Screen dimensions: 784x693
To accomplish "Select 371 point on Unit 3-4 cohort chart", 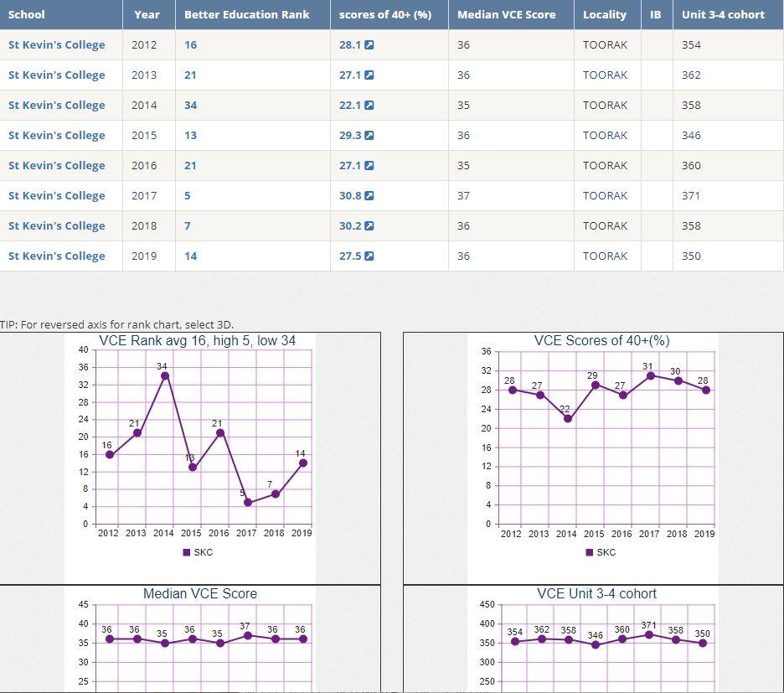I will 649,635.
